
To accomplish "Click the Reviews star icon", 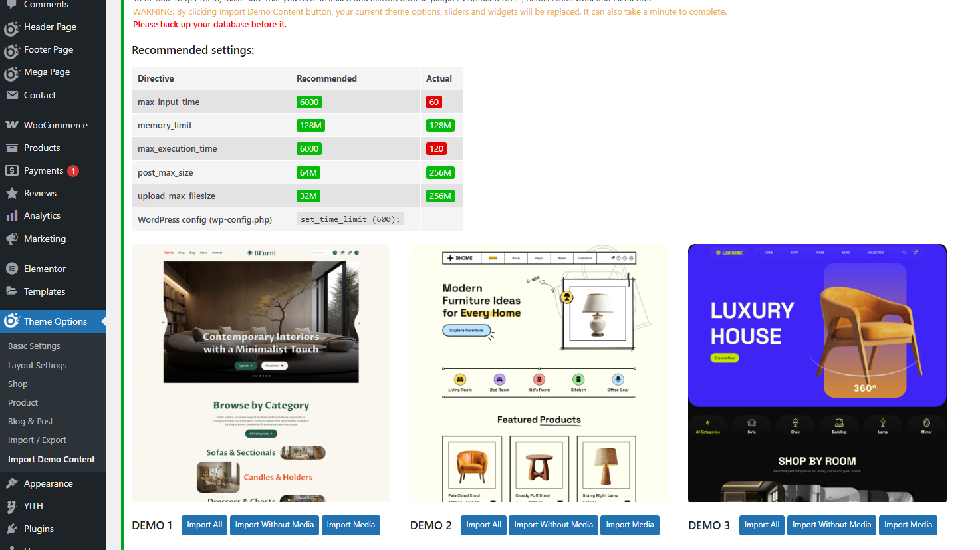I will 12,193.
